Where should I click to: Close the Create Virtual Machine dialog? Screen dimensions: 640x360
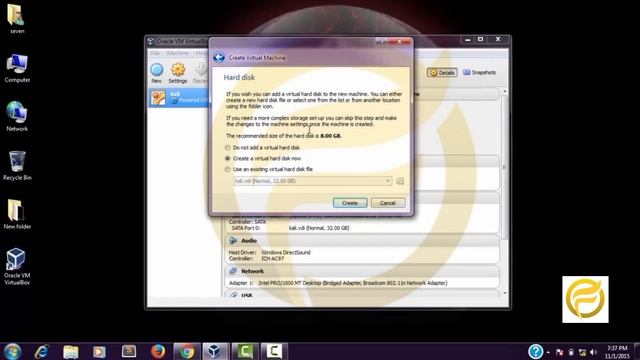pos(400,41)
